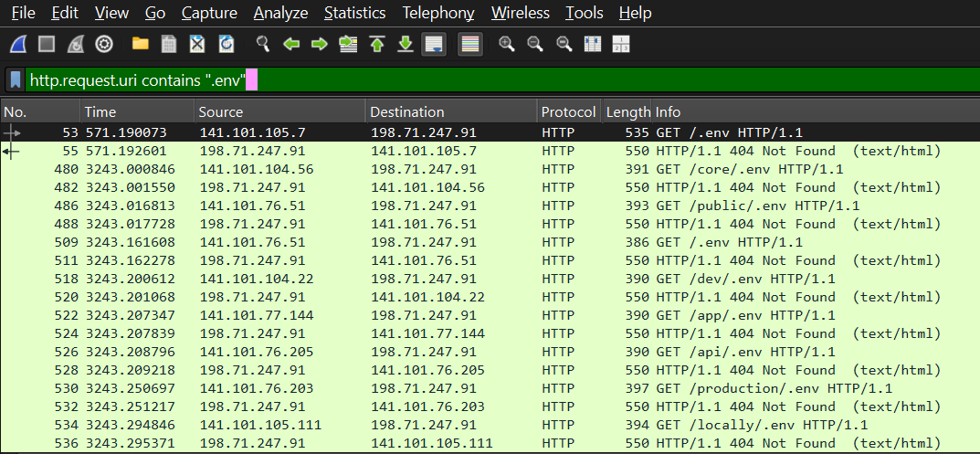980x454 pixels.
Task: Select packet 528 response row
Action: (x=490, y=370)
